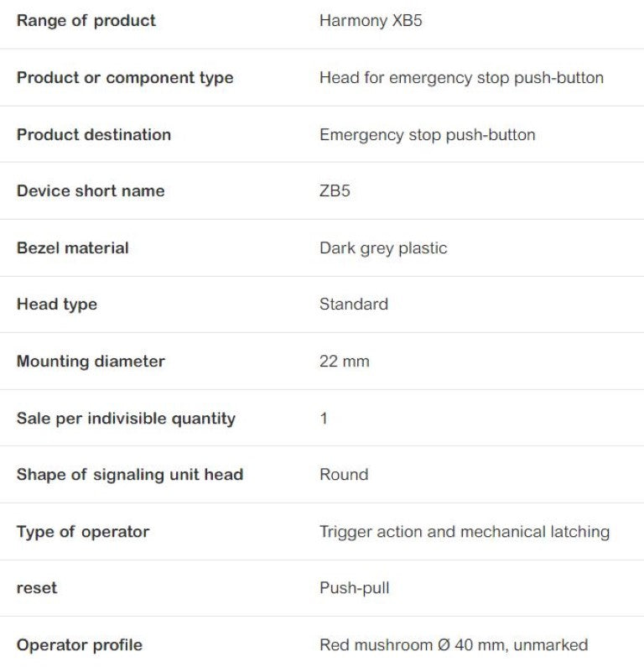Click 'Head for emergency stop push-button' value
Screen dimensions: 644x672
click(461, 78)
